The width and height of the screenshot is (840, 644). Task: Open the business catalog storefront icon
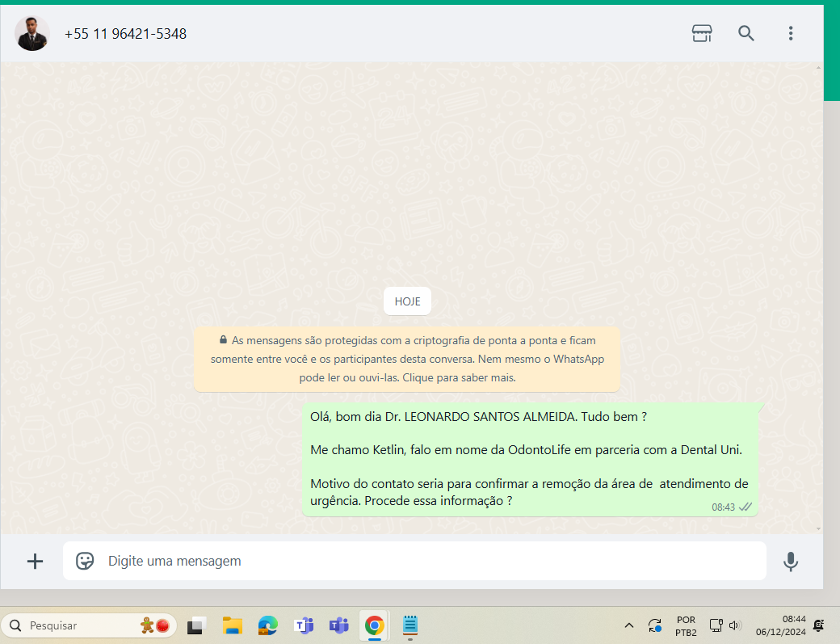click(x=702, y=33)
